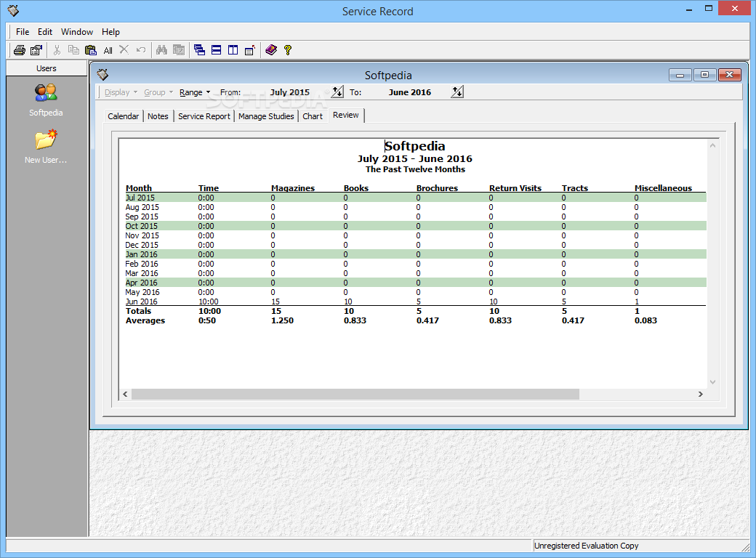Open the Group dropdown

[x=158, y=92]
